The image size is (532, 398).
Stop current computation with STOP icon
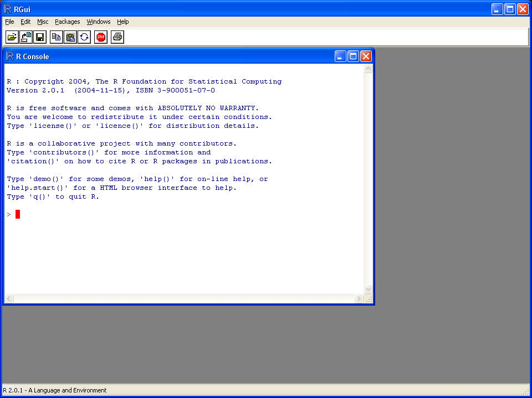point(101,37)
